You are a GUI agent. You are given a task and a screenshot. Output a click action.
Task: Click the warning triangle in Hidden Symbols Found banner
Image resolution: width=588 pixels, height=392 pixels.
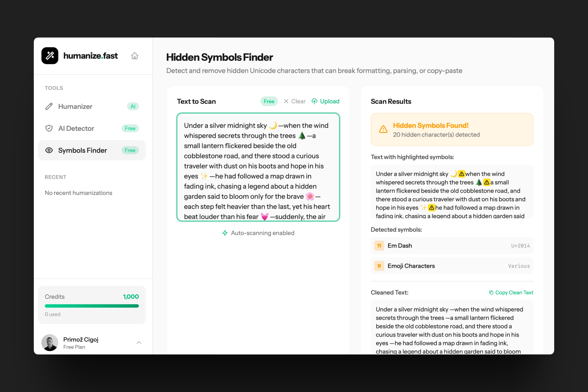(x=383, y=130)
